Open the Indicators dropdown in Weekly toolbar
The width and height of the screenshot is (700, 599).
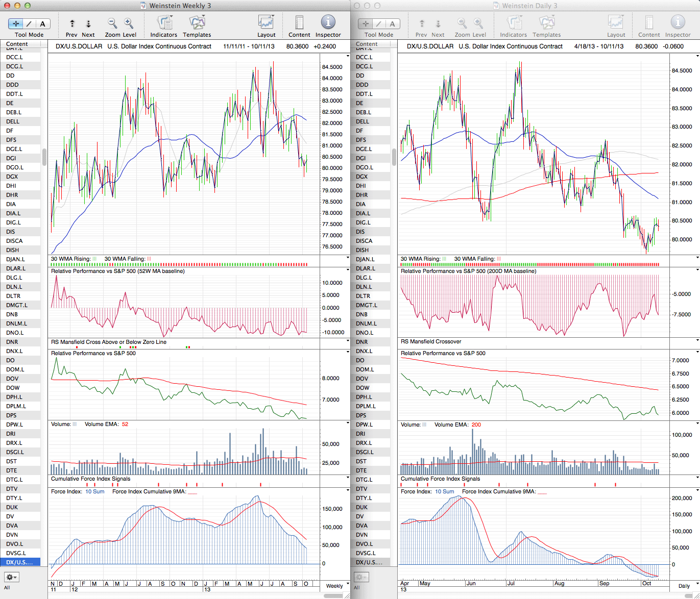coord(164,22)
